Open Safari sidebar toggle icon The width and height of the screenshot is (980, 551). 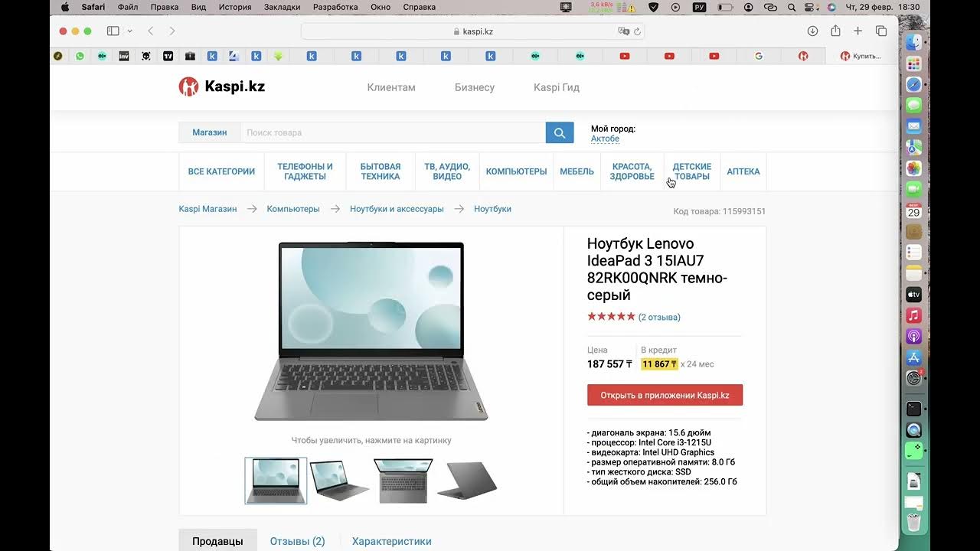coord(113,31)
